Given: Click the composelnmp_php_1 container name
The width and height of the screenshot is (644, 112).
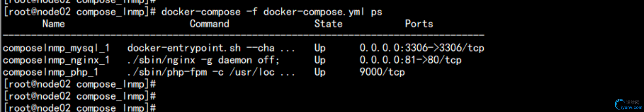Looking at the screenshot, I should coord(50,72).
